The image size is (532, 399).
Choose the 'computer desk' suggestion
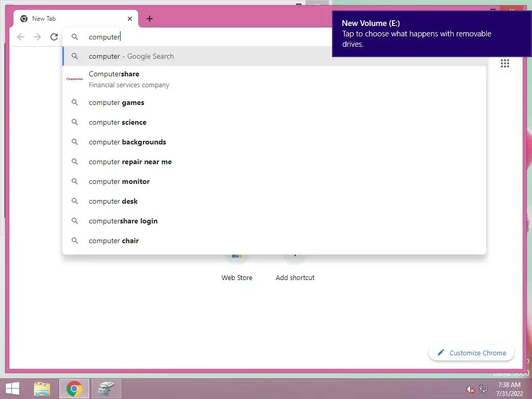274,201
